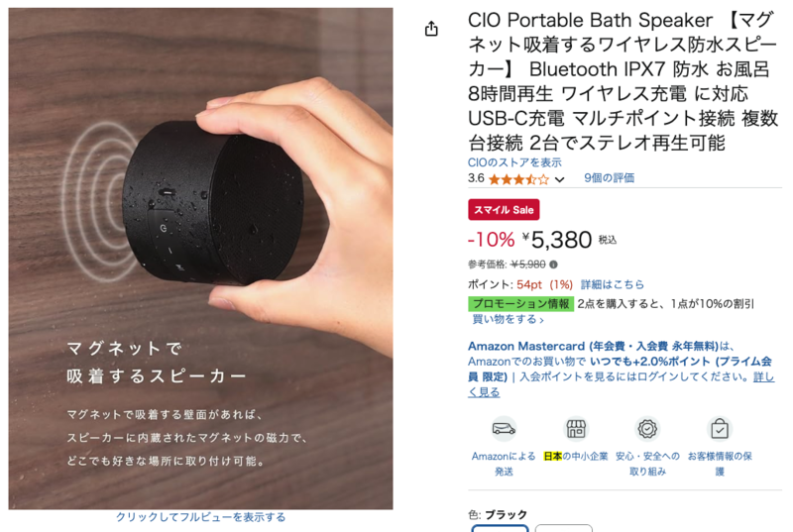The image size is (793, 532).
Task: Click the Amazon delivery truck icon
Action: point(504,429)
